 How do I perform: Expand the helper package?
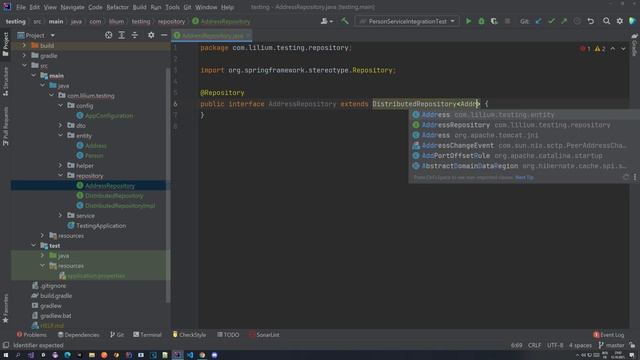[x=60, y=165]
